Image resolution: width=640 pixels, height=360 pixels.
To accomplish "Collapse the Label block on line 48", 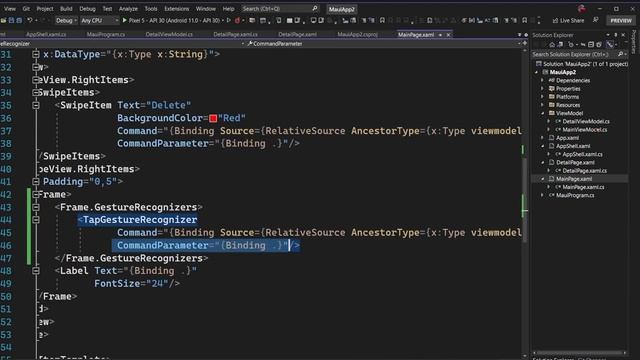I will pos(36,271).
